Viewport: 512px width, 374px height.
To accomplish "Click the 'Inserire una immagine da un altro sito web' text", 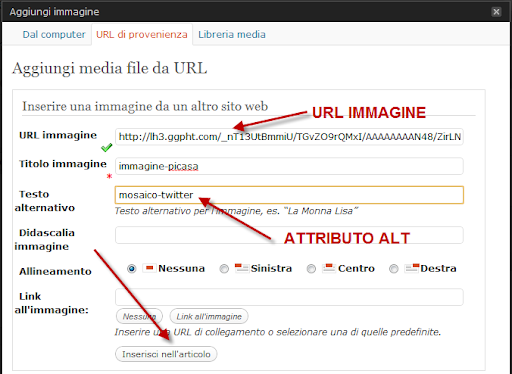I will 145,106.
